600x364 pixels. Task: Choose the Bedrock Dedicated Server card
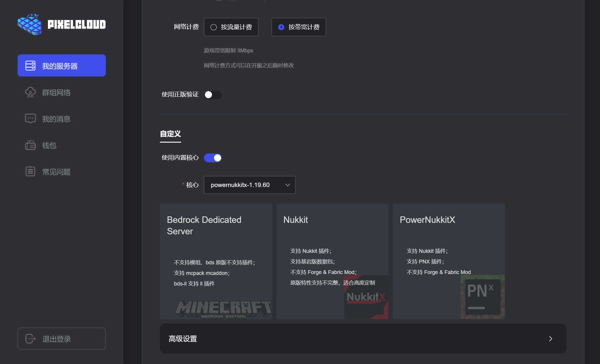(x=215, y=261)
